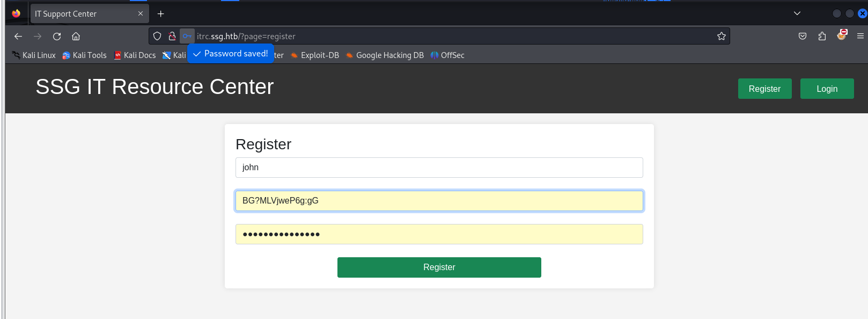
Task: Click the Register button in header
Action: 764,89
